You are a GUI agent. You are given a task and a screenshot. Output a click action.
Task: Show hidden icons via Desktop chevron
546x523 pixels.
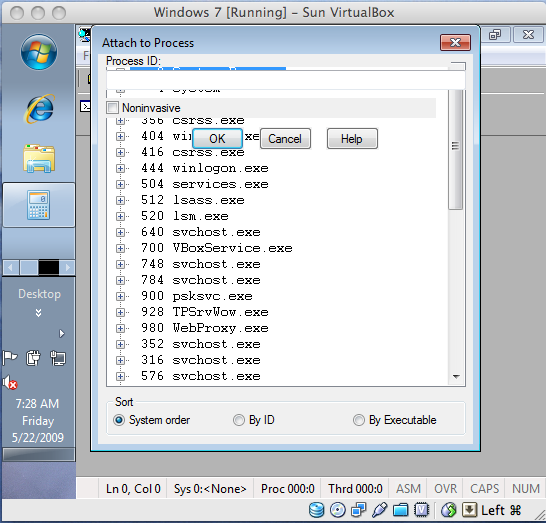[x=39, y=313]
